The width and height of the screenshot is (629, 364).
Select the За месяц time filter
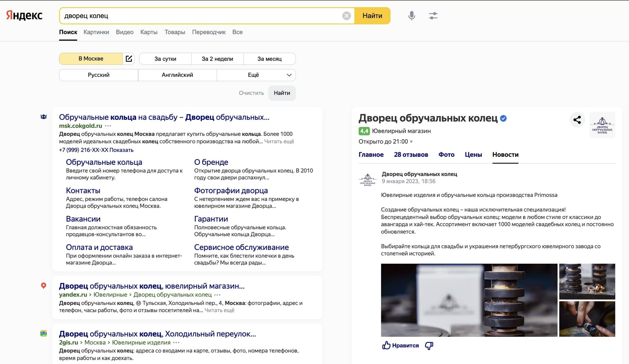[x=270, y=59]
